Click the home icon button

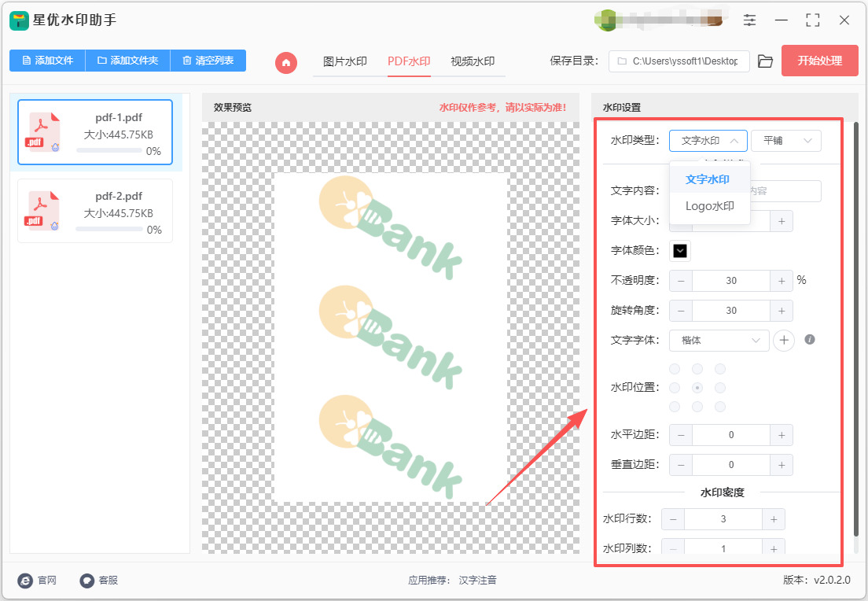[x=285, y=62]
